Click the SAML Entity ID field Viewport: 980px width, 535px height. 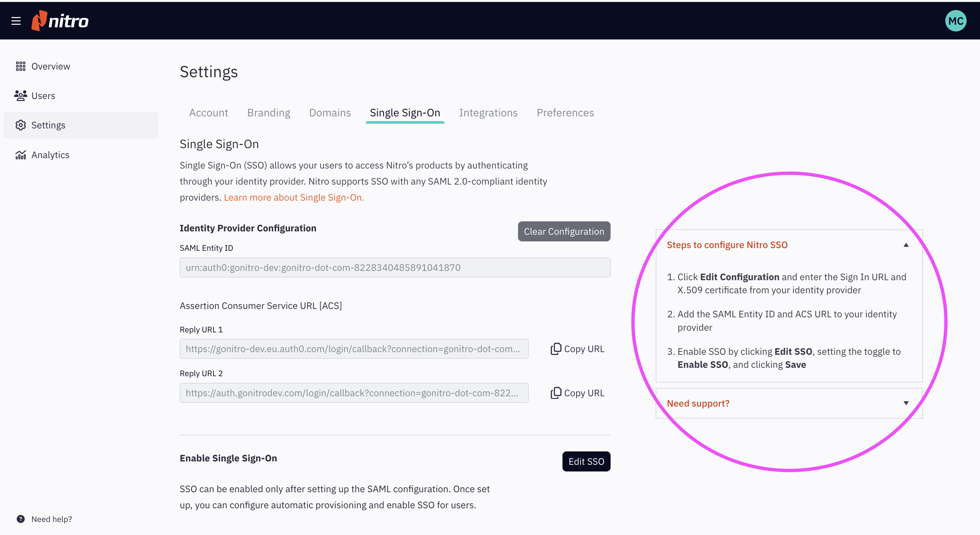point(394,268)
